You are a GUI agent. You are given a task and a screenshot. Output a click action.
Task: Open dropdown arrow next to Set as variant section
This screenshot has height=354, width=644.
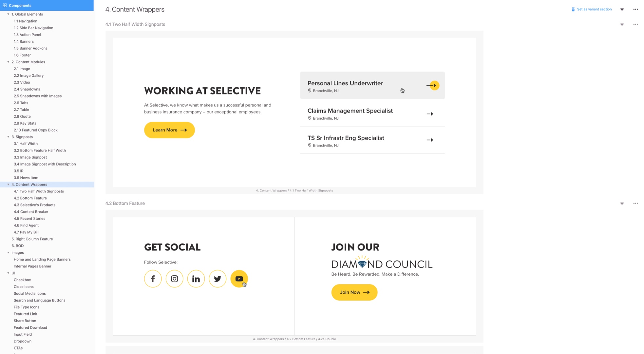point(622,10)
